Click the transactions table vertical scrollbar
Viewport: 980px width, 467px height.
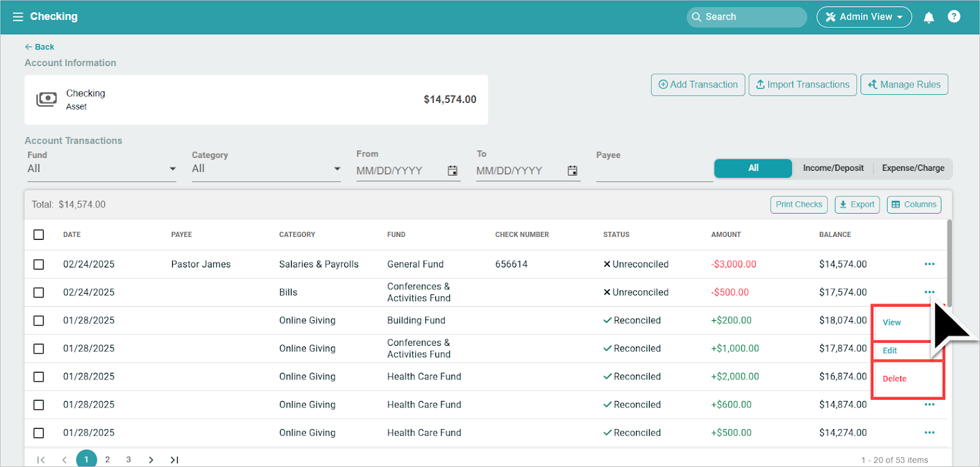[x=949, y=257]
